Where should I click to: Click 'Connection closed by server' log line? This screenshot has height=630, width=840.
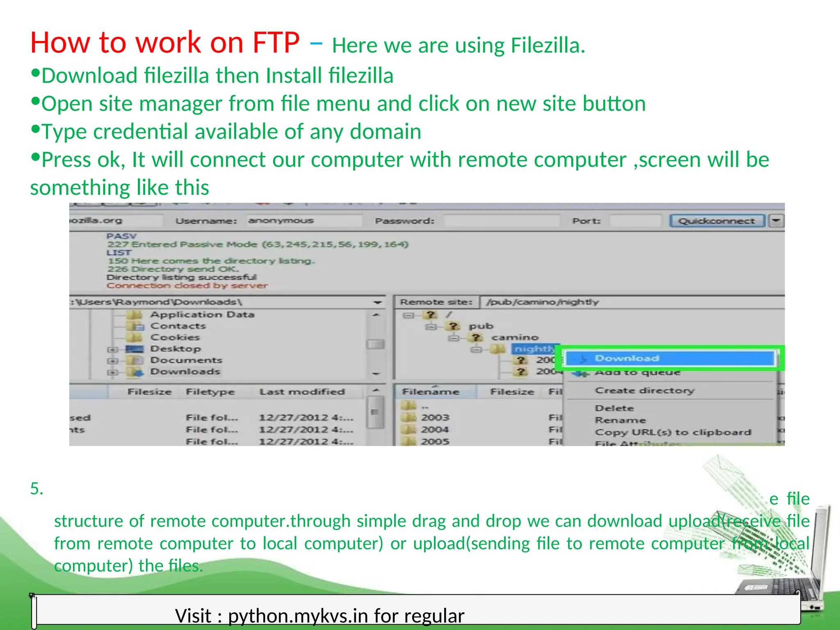(x=187, y=285)
